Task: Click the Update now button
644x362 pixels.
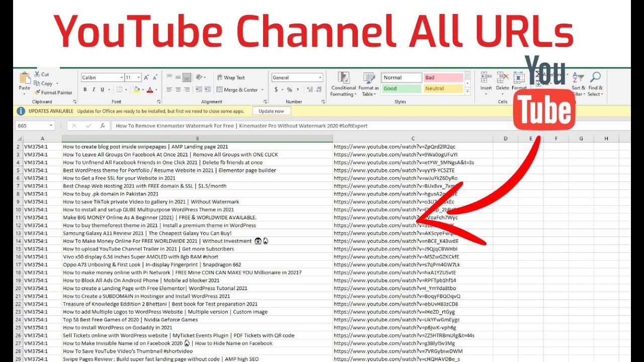Action: click(272, 111)
